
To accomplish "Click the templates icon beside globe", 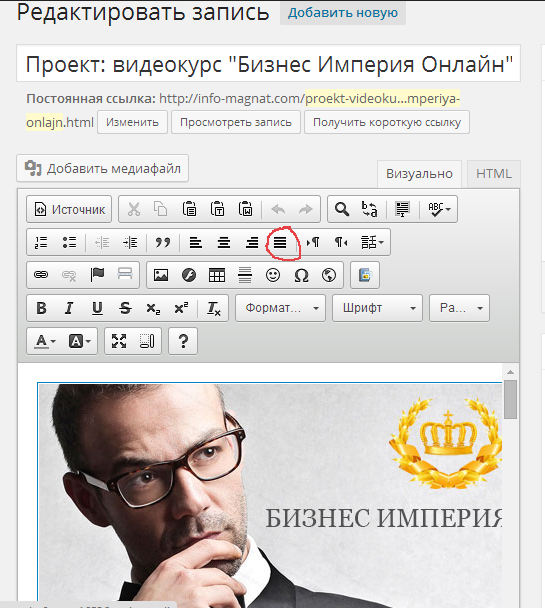I will (x=365, y=275).
